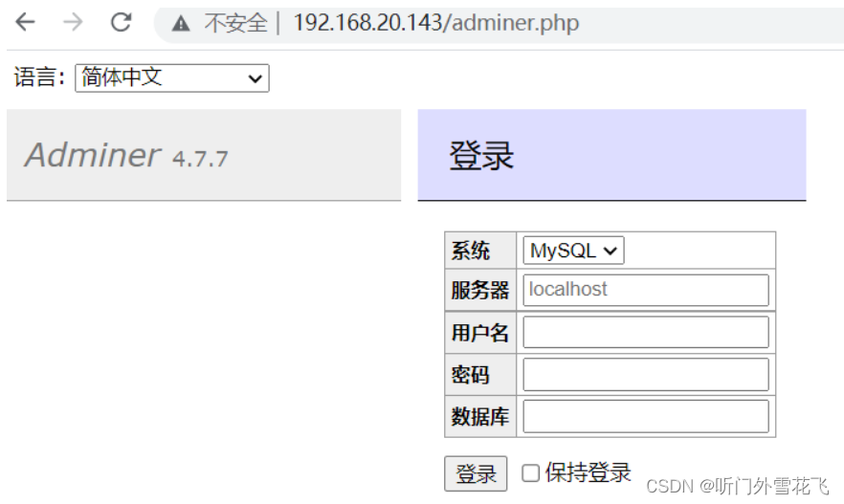Screen dimensions: 844x504
Task: Click the address bar URL 192.168.20.143/adminer.php
Action: [436, 23]
